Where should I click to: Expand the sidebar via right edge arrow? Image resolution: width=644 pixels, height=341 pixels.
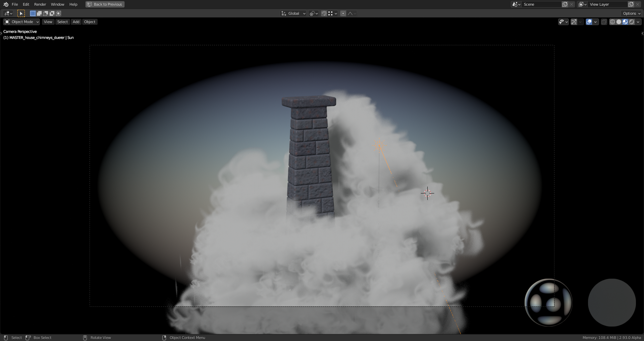click(x=642, y=33)
